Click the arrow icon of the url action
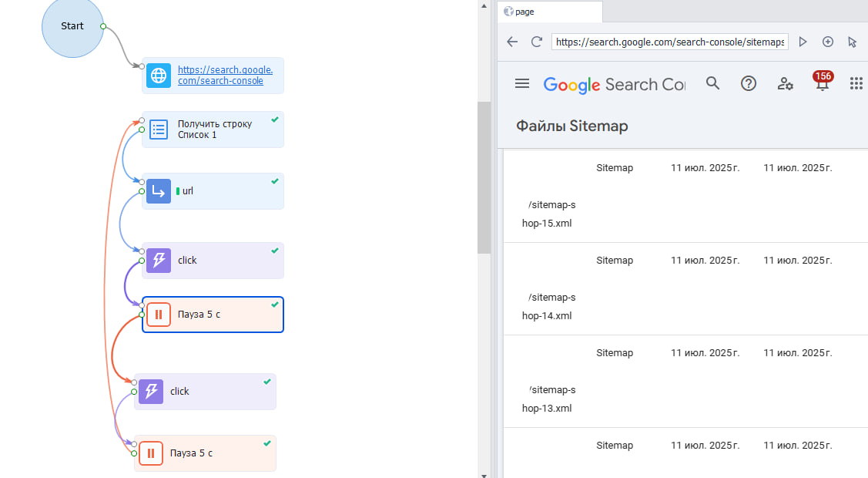 [x=159, y=191]
